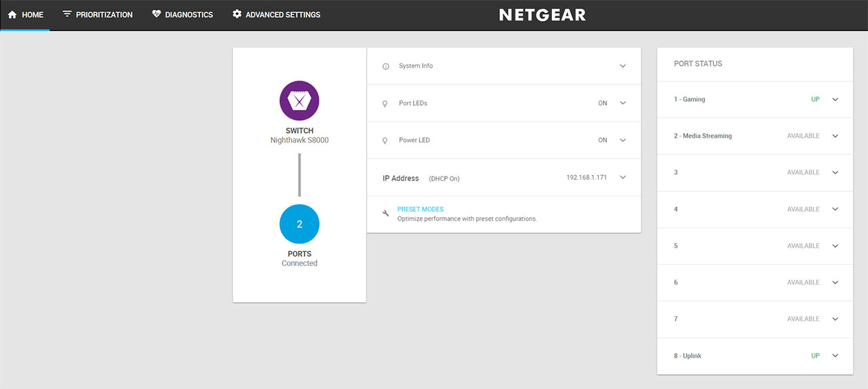Click the UP status for Uplink port
Viewport: 868px width, 389px height.
[815, 356]
